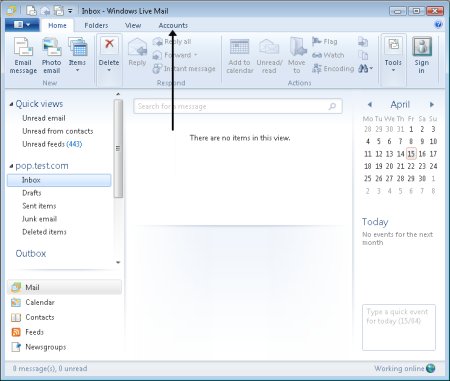The image size is (450, 381).
Task: Select Mail in navigation pane
Action: pos(64,287)
